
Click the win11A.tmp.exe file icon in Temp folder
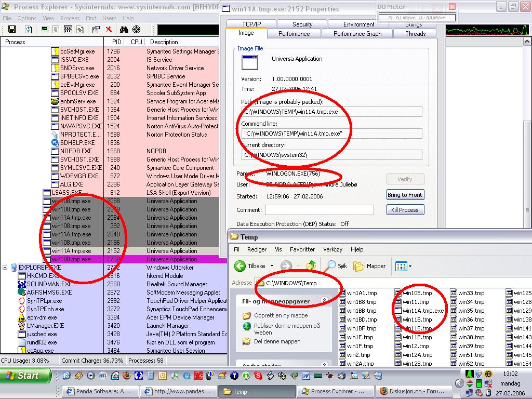click(x=397, y=311)
